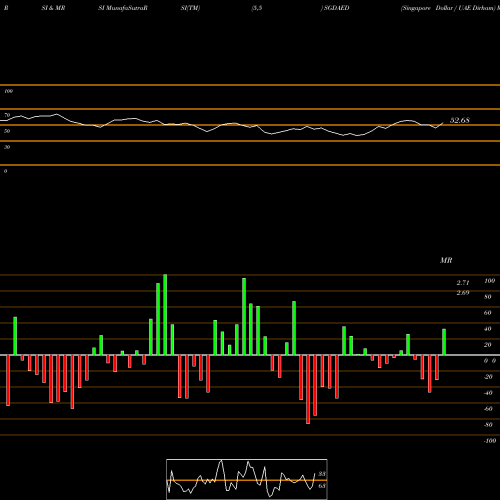
Task: Click the tallest green MR histogram bar
Action: point(165,315)
